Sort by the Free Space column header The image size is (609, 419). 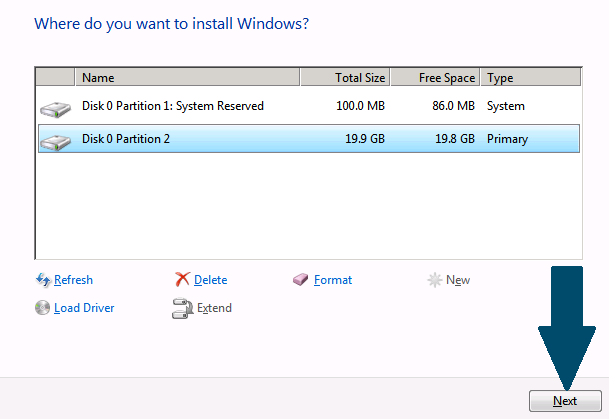435,77
